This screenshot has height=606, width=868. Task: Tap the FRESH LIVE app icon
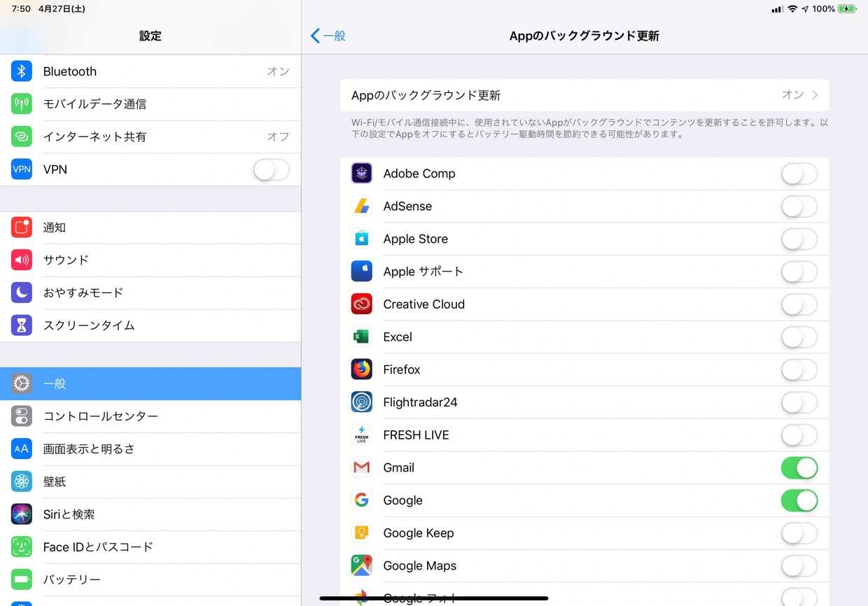(x=362, y=435)
